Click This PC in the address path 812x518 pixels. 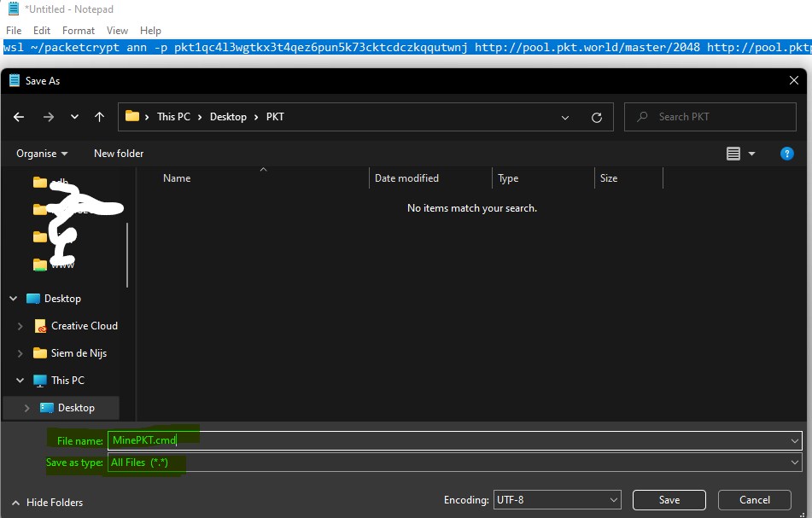173,117
